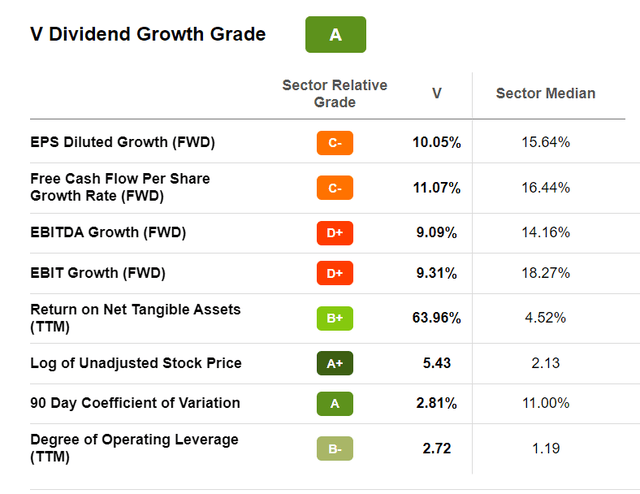This screenshot has height=494, width=640.
Task: Click V's 63.96% return value
Action: click(x=437, y=318)
